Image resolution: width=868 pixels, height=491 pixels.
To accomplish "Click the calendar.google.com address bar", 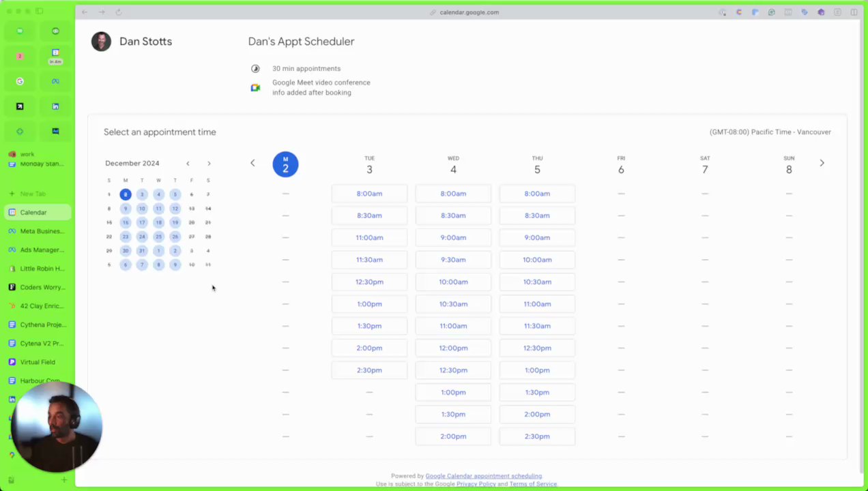I will pyautogui.click(x=469, y=12).
